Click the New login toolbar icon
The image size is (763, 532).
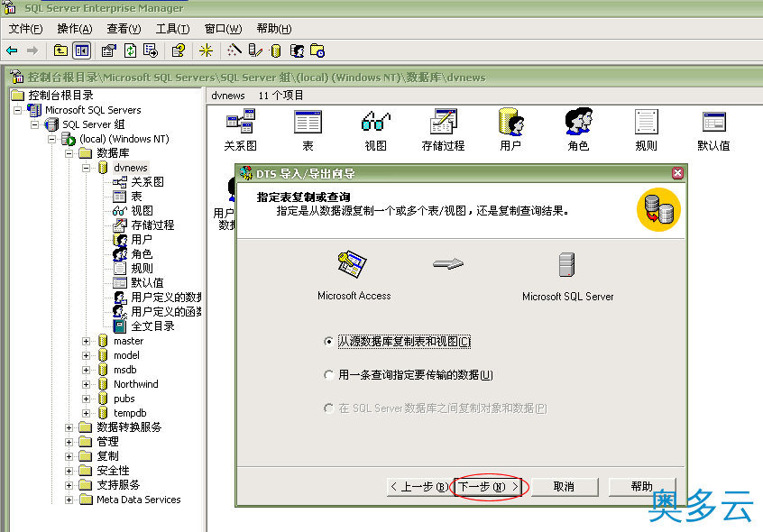click(297, 50)
